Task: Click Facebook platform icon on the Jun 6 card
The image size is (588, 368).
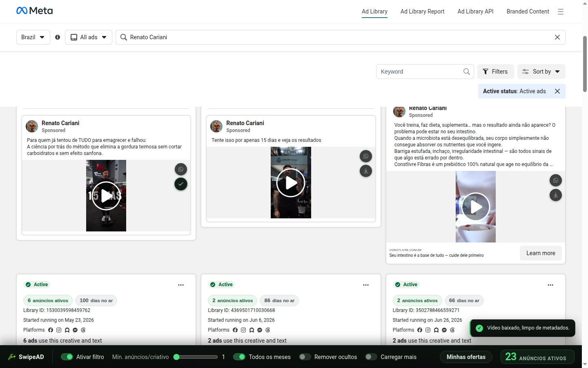Action: coord(235,330)
